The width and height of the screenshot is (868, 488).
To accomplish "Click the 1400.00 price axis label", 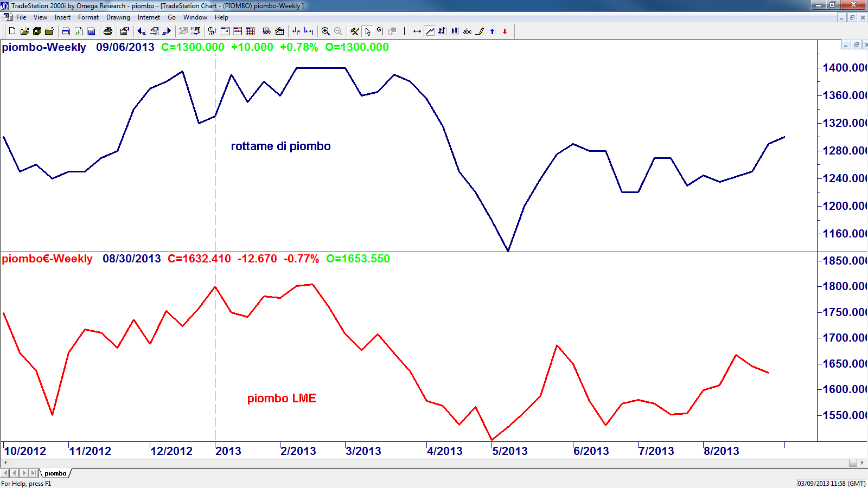I will [845, 68].
